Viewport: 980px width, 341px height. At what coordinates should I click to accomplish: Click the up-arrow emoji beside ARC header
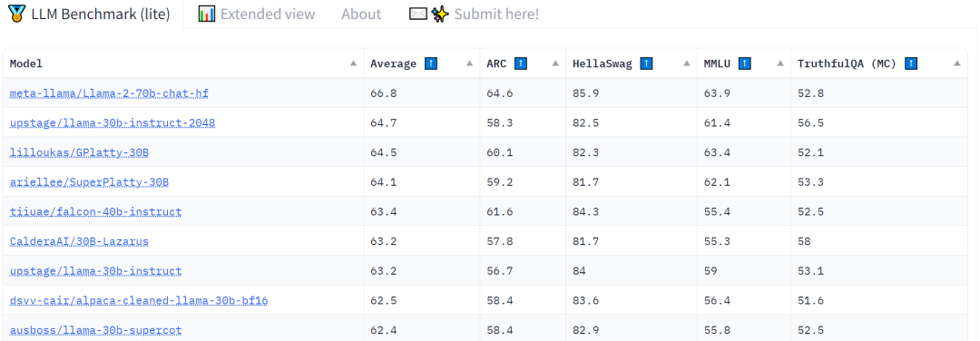[x=521, y=63]
